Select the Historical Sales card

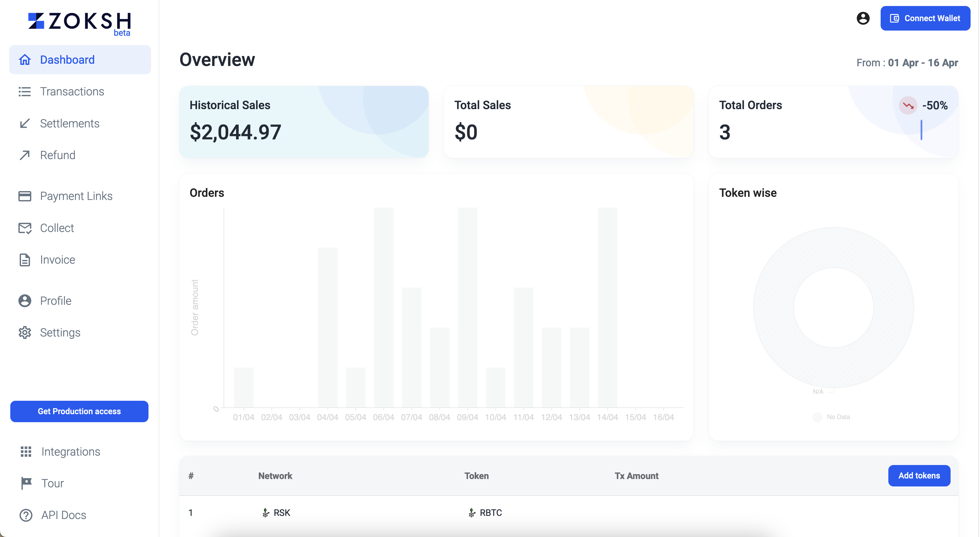click(x=304, y=122)
